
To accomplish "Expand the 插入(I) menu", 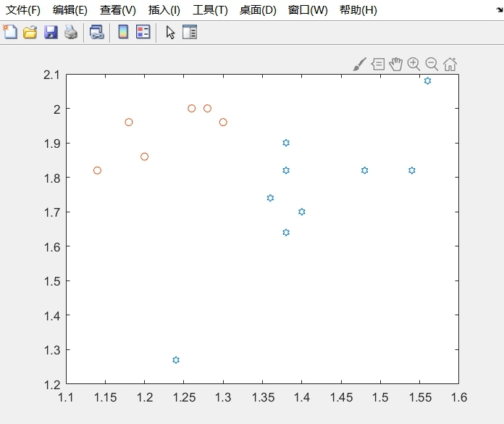I will (164, 10).
